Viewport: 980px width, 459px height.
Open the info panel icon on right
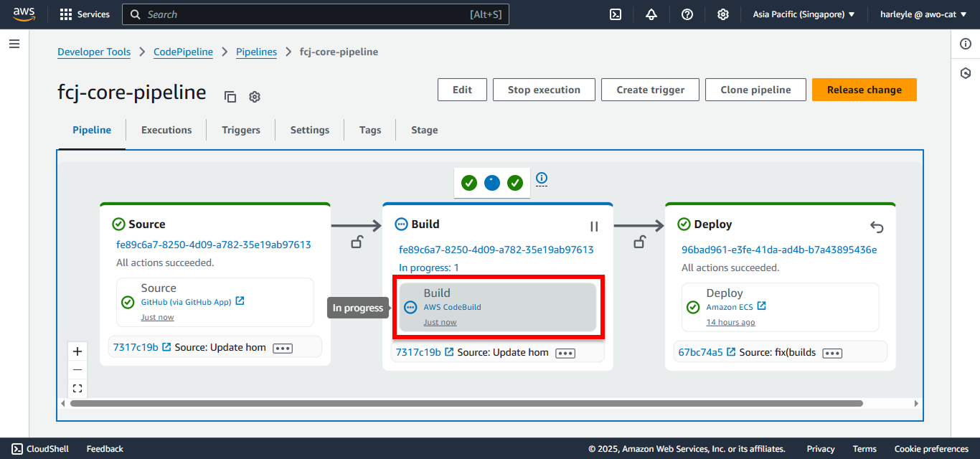pos(966,44)
